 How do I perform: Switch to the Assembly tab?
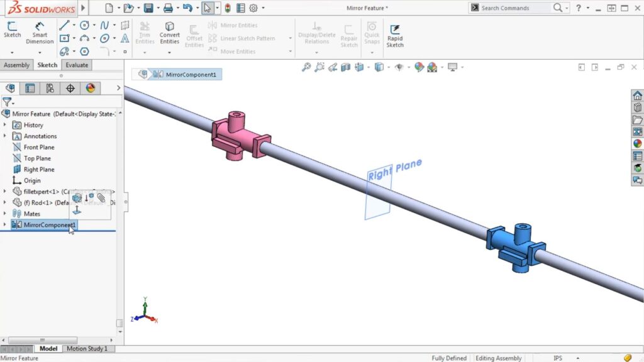[16, 65]
